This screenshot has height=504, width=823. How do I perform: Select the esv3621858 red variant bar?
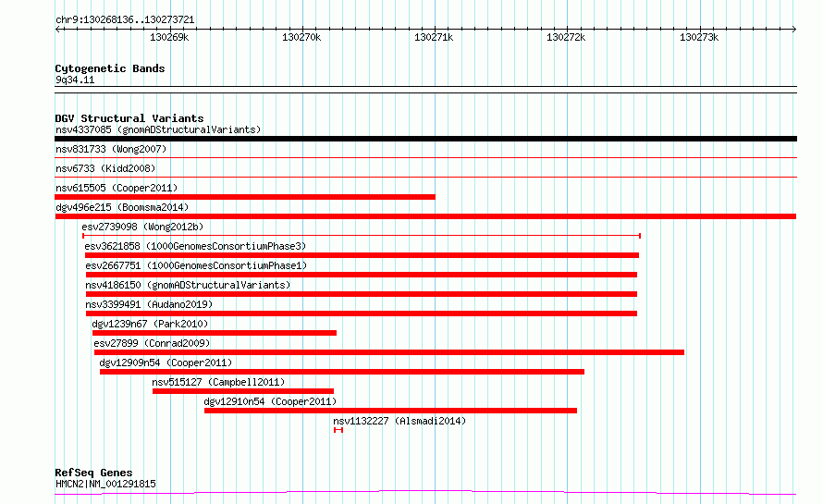(x=362, y=255)
